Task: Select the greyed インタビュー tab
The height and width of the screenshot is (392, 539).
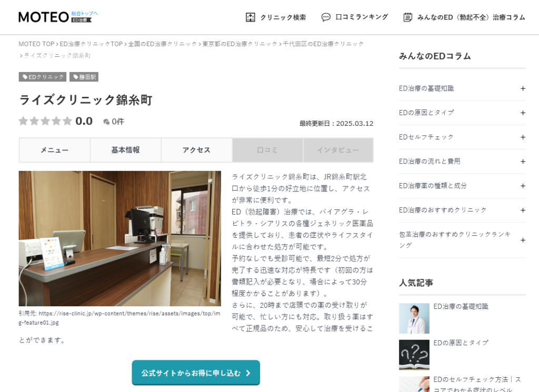Action: (x=338, y=150)
